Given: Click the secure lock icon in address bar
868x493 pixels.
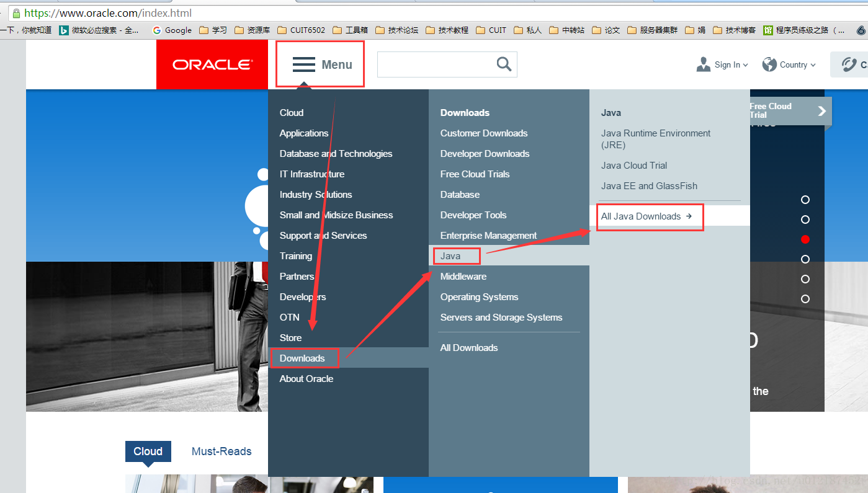Looking at the screenshot, I should coord(16,13).
